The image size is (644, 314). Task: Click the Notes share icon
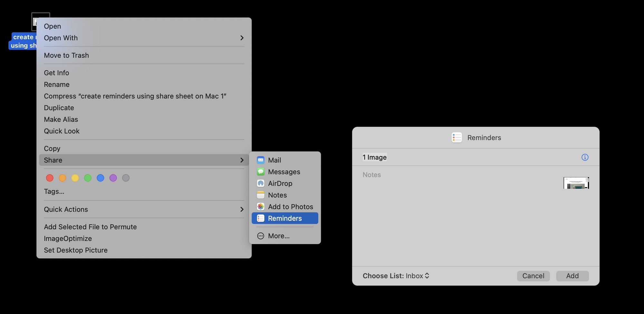point(260,195)
